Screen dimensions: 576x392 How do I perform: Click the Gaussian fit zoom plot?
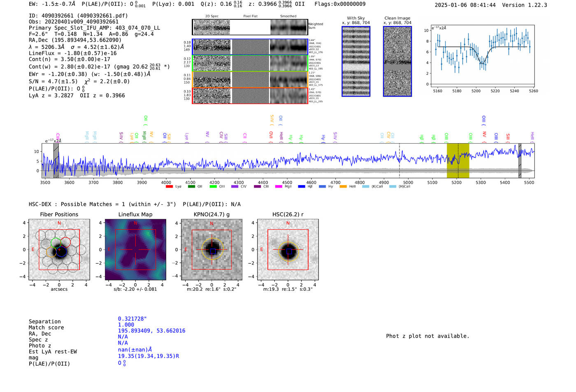coord(482,56)
